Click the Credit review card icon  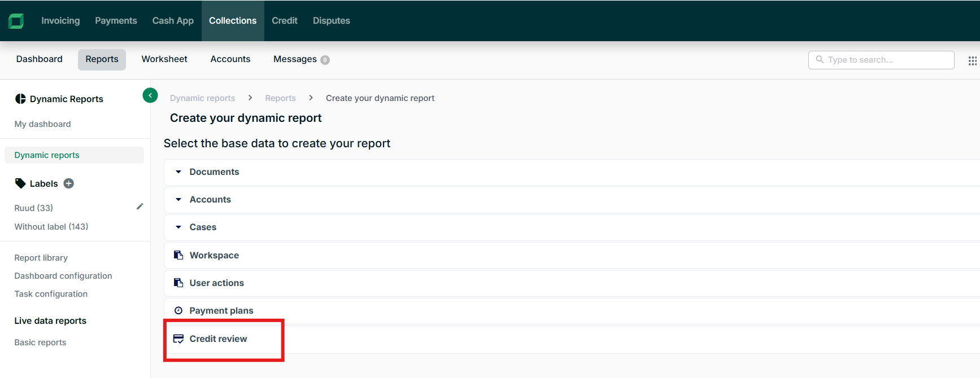click(178, 339)
